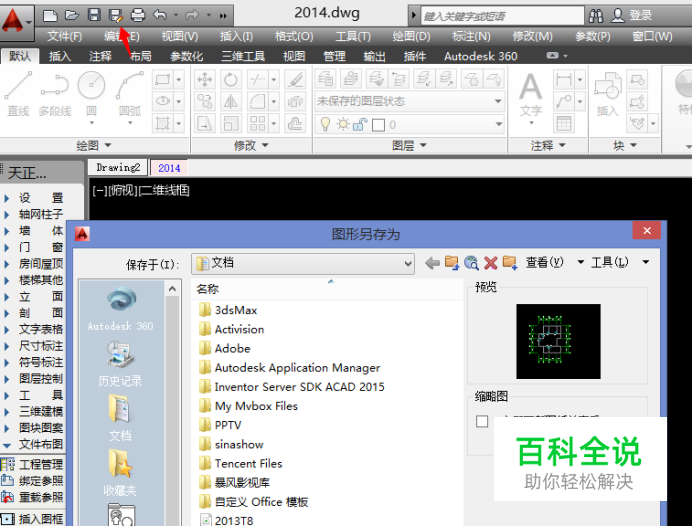Click the Rotate tool in 修改 panel
Viewport: 692px width, 526px height.
(x=230, y=80)
